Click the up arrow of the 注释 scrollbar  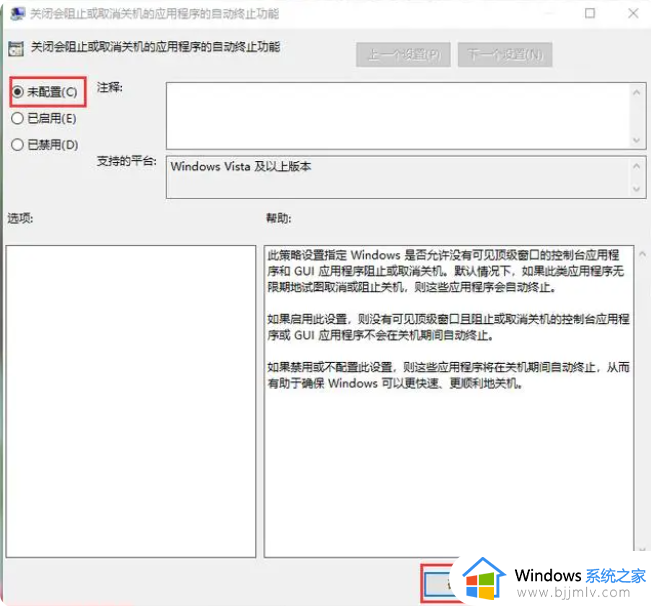tap(636, 92)
